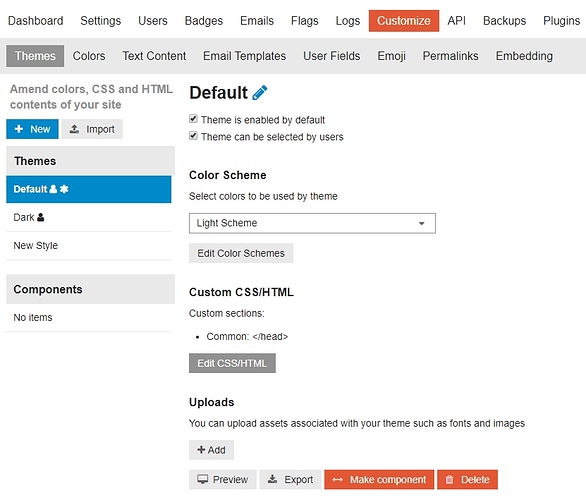Uncheck Theme is enabled by default
This screenshot has height=500, width=586.
tap(193, 119)
